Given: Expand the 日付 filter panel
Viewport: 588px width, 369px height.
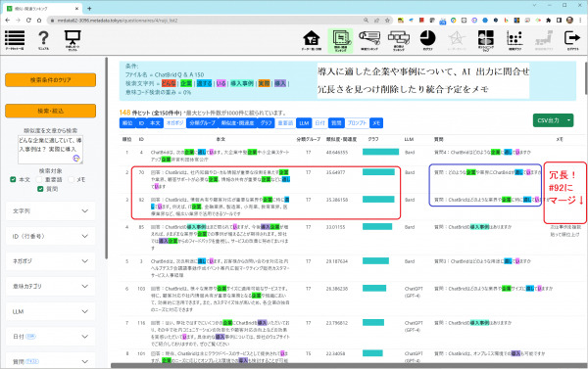Looking at the screenshot, I should click(50, 337).
